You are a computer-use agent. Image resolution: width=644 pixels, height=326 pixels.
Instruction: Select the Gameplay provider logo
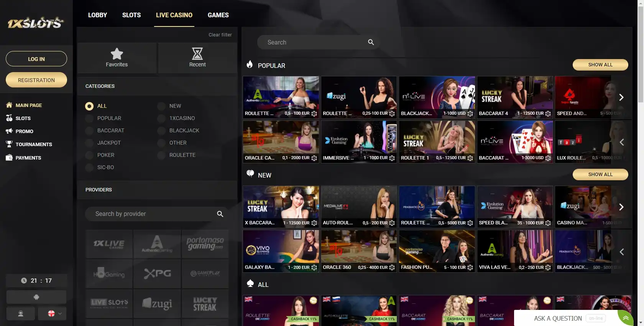[x=205, y=274]
